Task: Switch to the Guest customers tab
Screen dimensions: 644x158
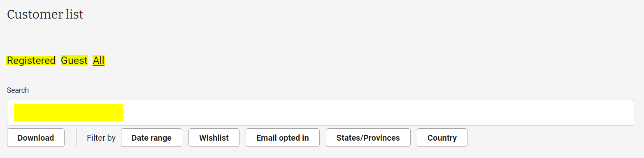Action: [x=74, y=61]
